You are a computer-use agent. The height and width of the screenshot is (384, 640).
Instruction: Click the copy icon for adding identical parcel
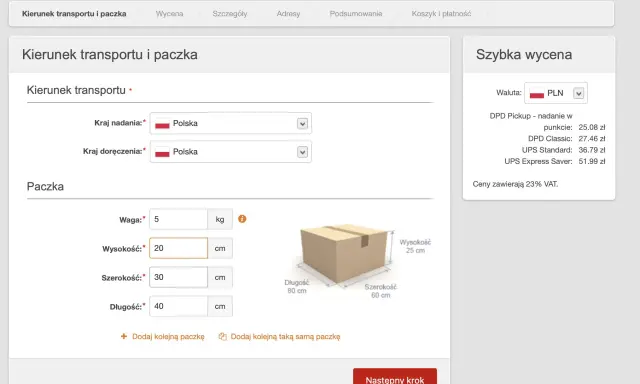click(x=222, y=337)
